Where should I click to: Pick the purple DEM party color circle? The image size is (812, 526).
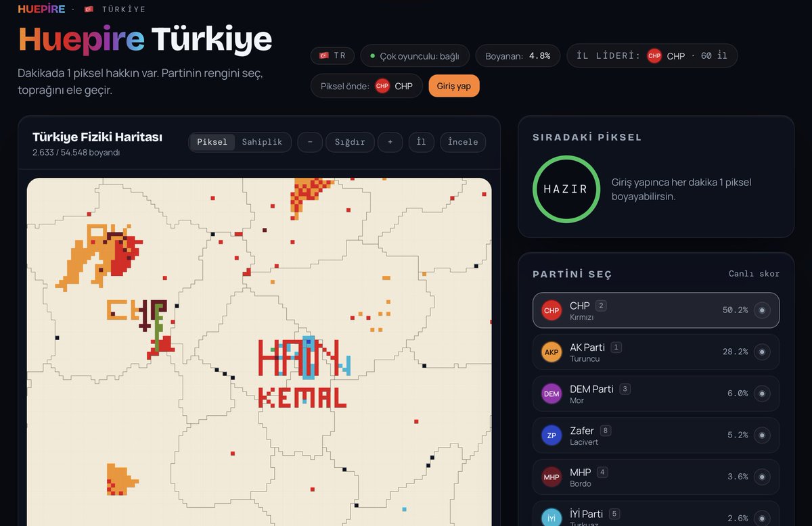click(x=551, y=393)
